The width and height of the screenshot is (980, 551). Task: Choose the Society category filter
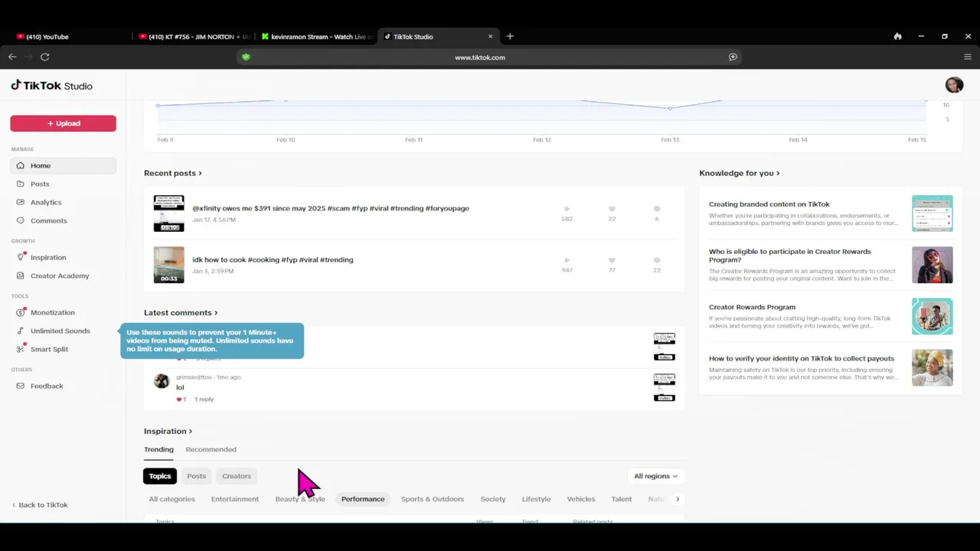tap(493, 499)
